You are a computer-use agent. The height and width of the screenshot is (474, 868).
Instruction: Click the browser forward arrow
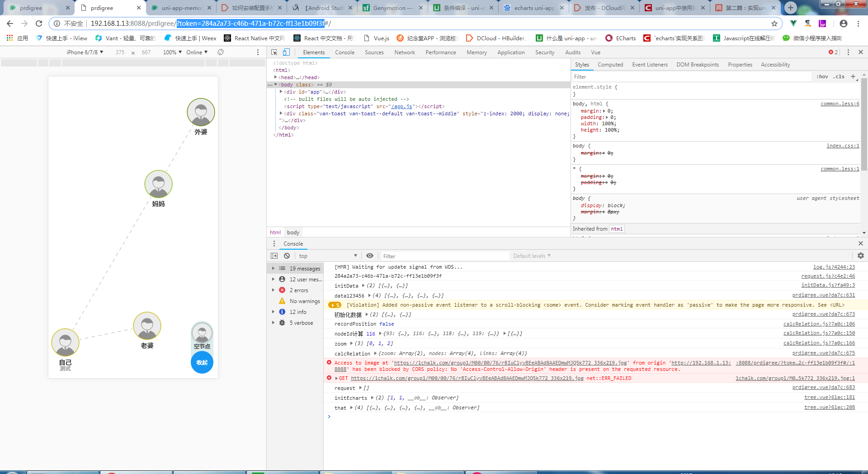click(x=24, y=24)
